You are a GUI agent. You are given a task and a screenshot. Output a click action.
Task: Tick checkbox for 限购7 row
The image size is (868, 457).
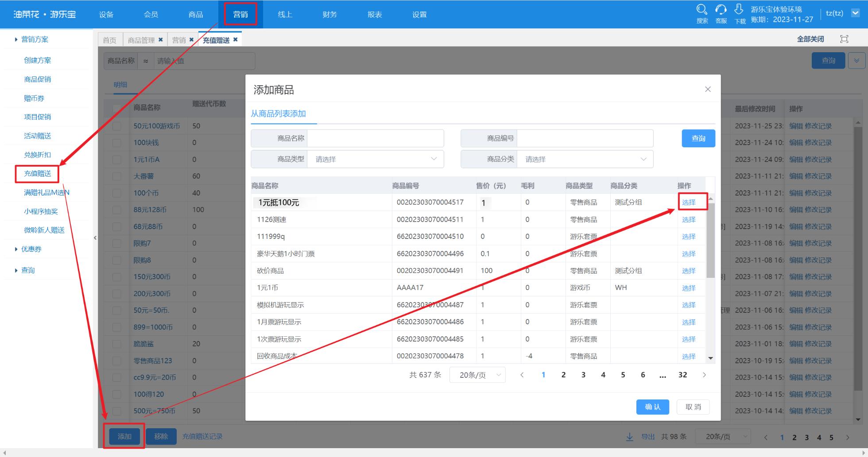(x=117, y=243)
